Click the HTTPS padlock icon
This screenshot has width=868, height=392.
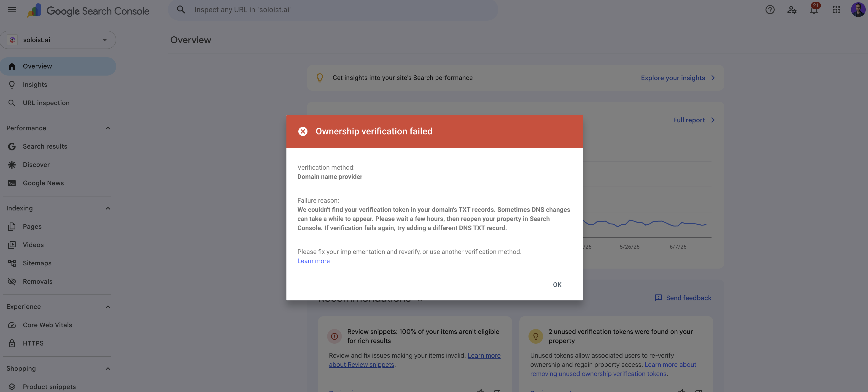(12, 343)
